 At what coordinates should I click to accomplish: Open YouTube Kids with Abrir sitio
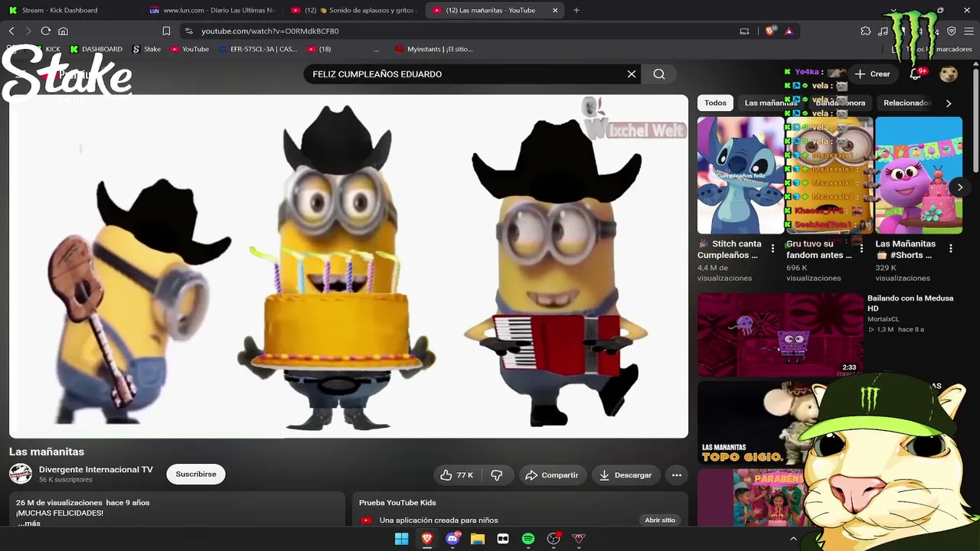660,520
